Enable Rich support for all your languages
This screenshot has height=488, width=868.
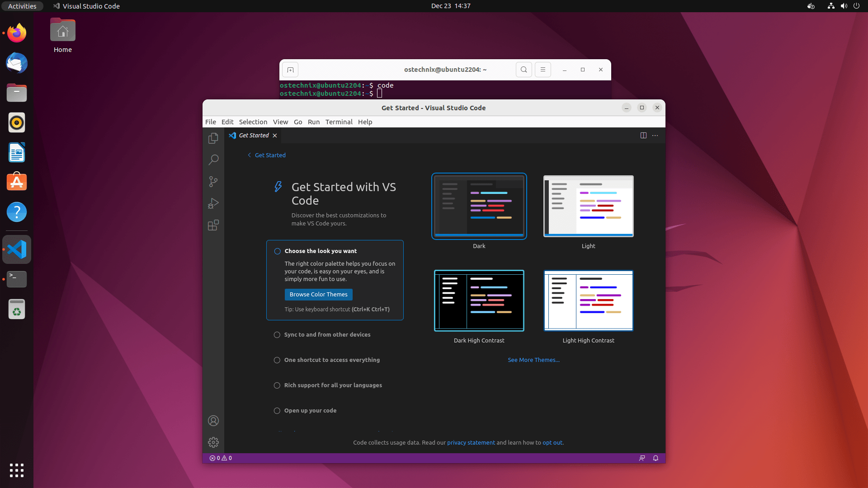point(277,385)
